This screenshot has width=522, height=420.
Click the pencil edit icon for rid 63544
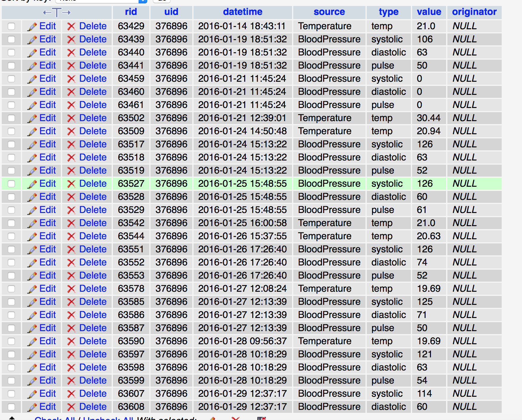[32, 237]
